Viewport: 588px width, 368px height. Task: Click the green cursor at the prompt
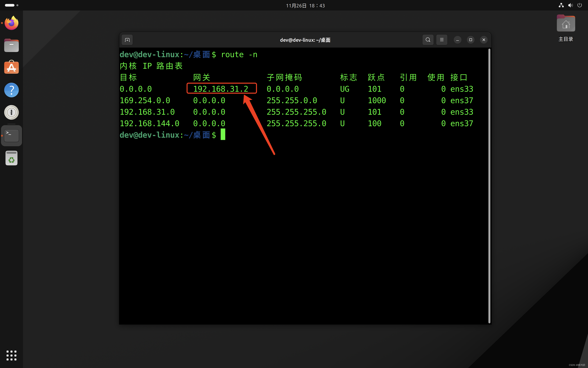(223, 134)
